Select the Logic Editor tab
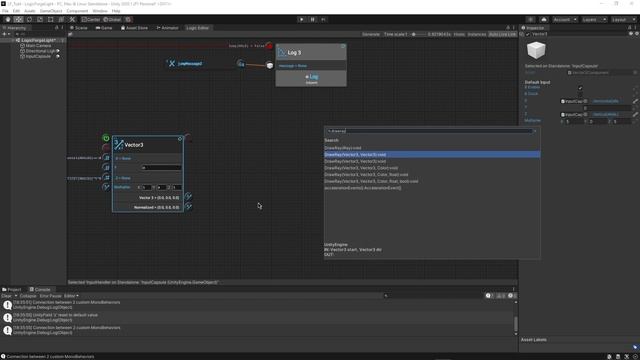The image size is (640, 360). tap(198, 28)
